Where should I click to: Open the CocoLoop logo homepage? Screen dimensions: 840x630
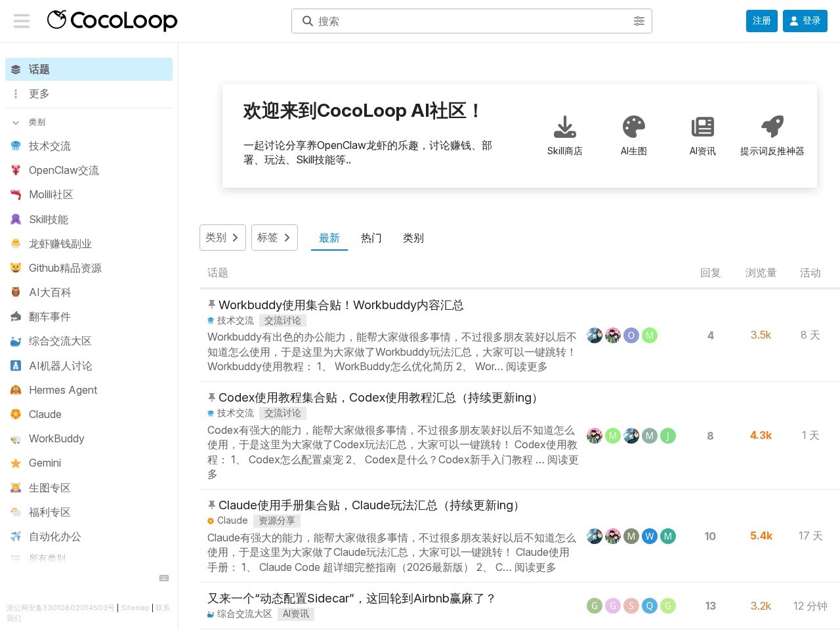112,21
